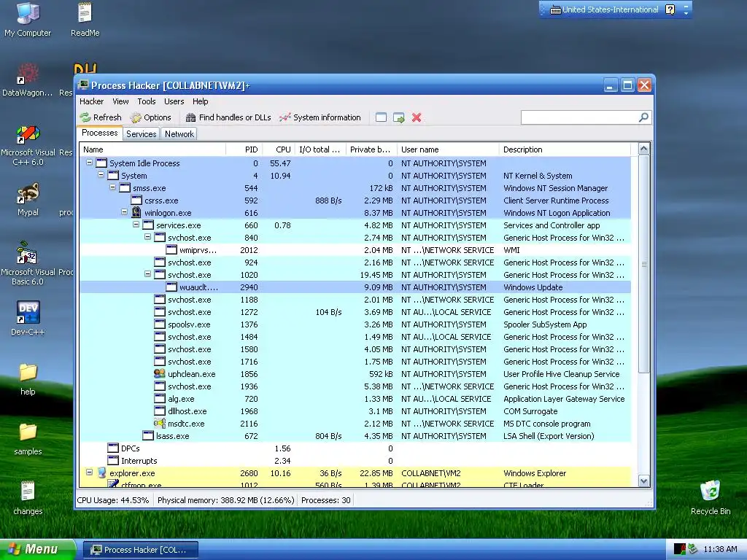Collapse svchost.exe PID 1020 node
747x560 pixels.
(147, 274)
